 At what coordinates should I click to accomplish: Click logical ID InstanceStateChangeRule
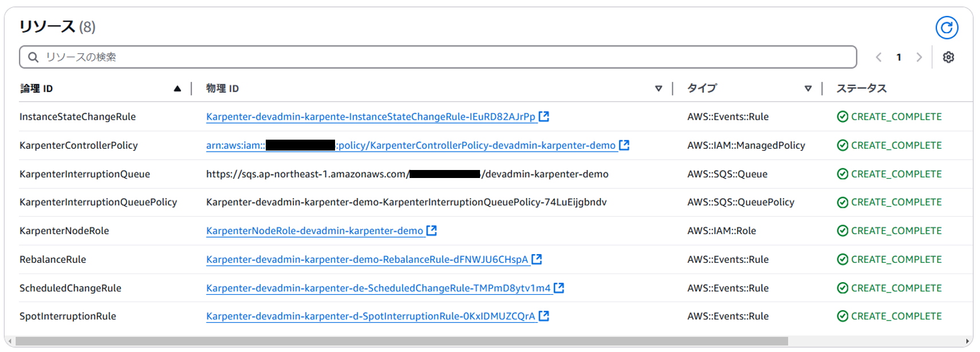pyautogui.click(x=77, y=117)
